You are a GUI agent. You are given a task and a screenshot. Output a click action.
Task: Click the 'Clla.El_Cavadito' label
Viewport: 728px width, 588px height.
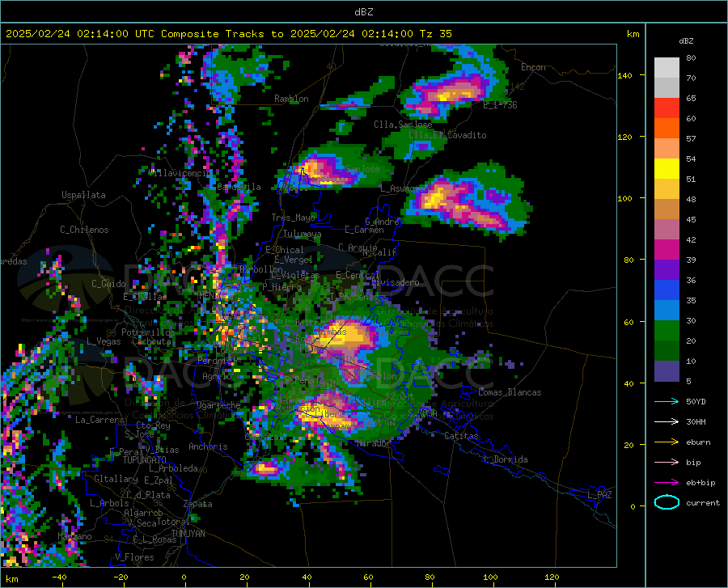[x=447, y=135]
